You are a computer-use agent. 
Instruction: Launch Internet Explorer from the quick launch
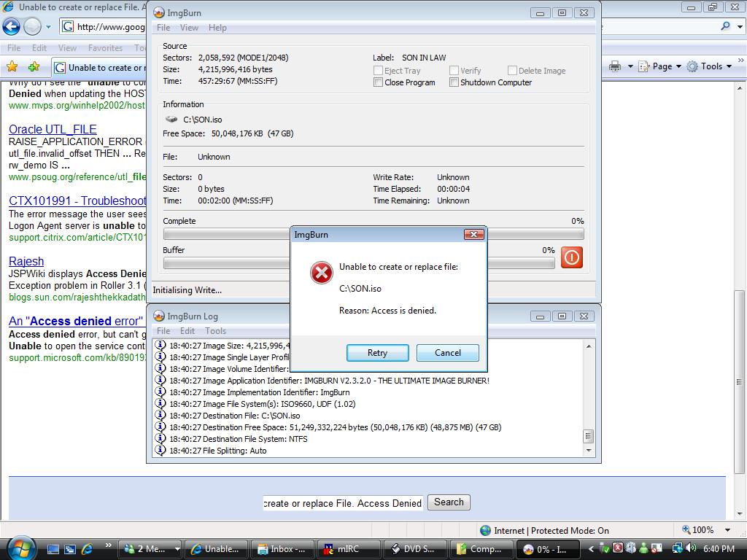[88, 549]
